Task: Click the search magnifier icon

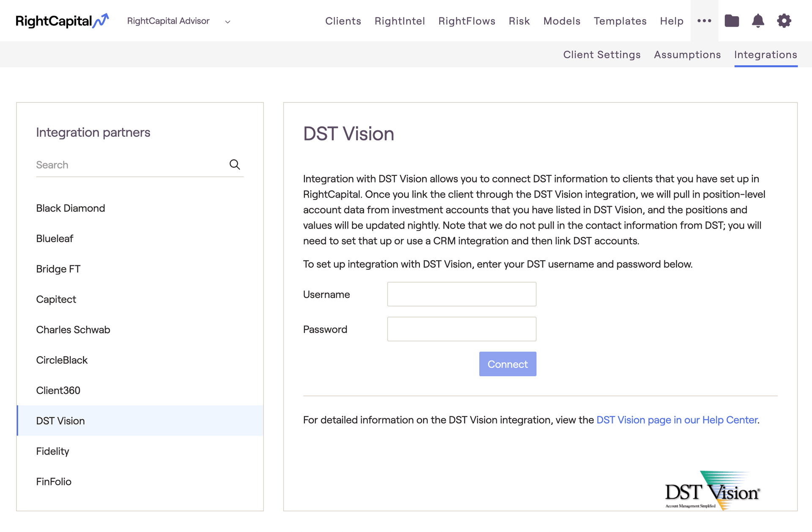Action: coord(235,164)
